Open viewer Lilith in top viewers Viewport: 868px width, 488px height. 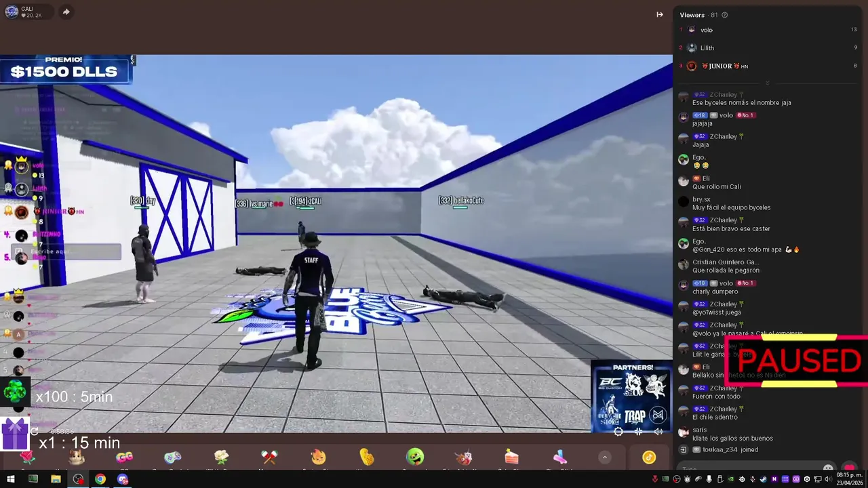707,48
